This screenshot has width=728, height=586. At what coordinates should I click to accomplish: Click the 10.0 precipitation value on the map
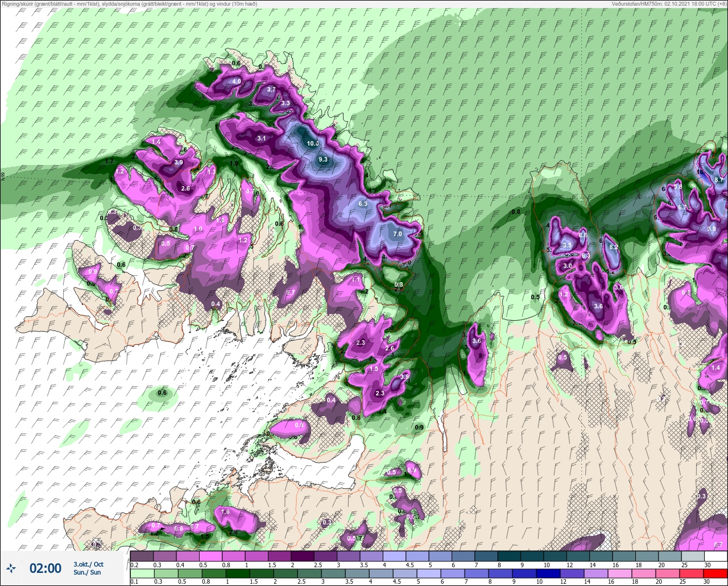click(313, 143)
